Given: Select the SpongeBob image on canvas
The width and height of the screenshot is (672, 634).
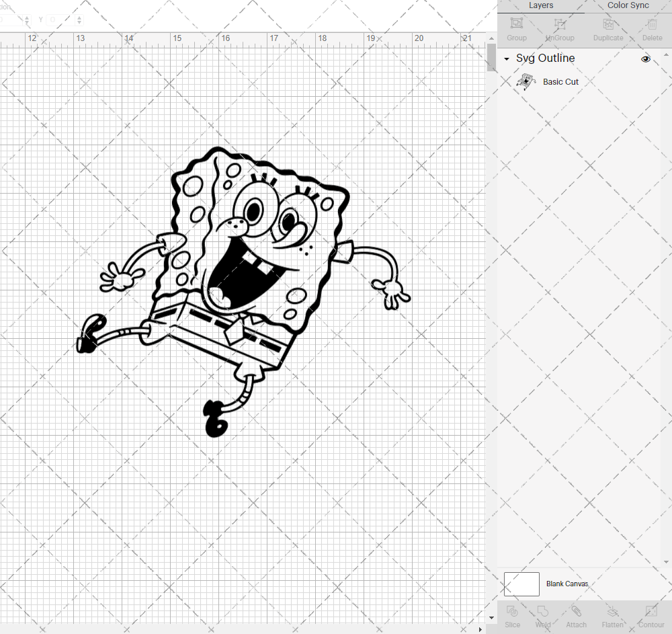Looking at the screenshot, I should coord(243,292).
